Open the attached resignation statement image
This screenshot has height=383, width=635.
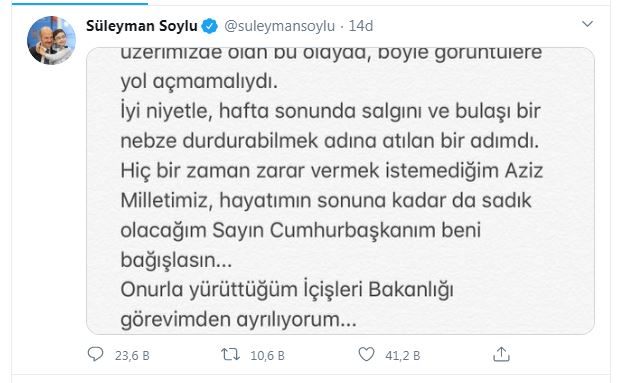(341, 191)
